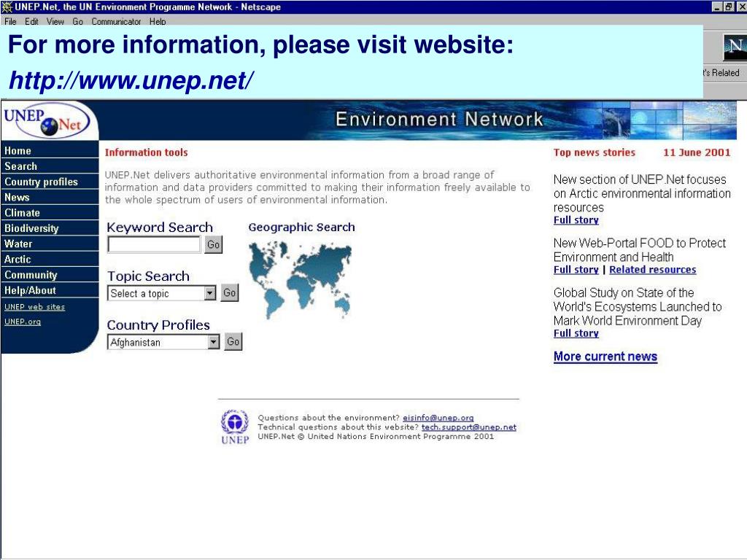The height and width of the screenshot is (560, 747).
Task: Open the Community section
Action: click(50, 275)
